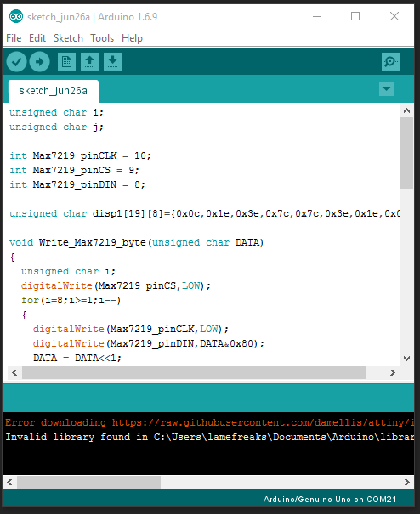Click the console horizontal scrollbar thumb

tap(88, 483)
